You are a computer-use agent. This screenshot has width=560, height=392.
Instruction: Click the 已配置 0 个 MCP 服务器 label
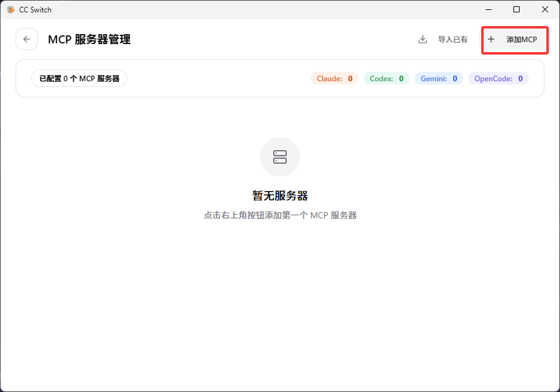click(x=79, y=79)
